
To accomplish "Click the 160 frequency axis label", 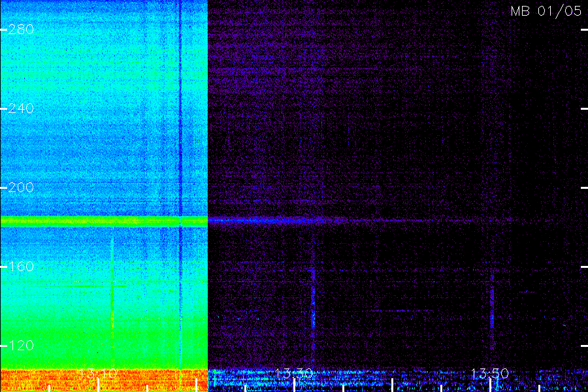I will pos(21,267).
